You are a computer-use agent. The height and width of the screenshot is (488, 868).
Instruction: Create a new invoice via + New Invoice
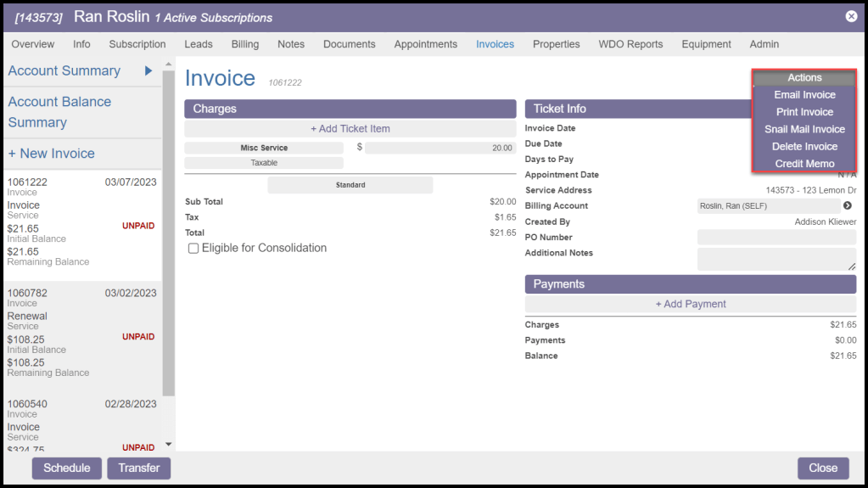pyautogui.click(x=52, y=154)
